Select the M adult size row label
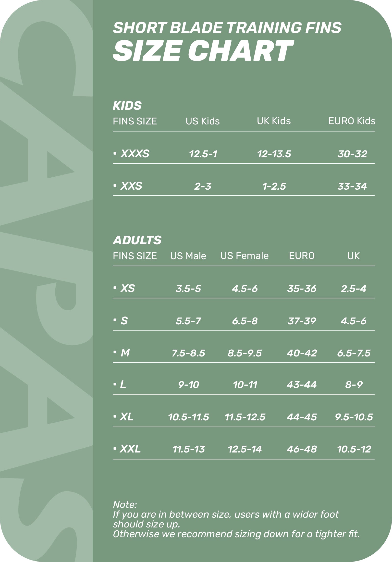The width and height of the screenshot is (392, 562). (125, 353)
